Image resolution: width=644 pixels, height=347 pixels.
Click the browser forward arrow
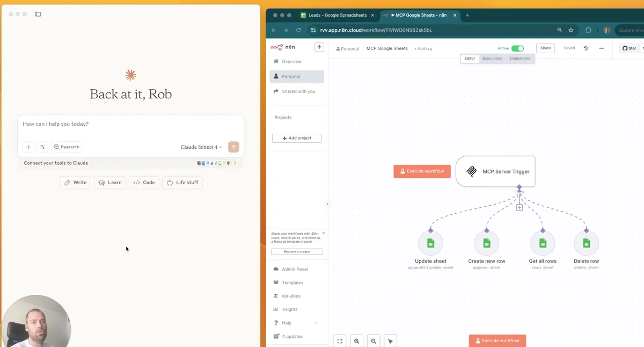pyautogui.click(x=286, y=30)
